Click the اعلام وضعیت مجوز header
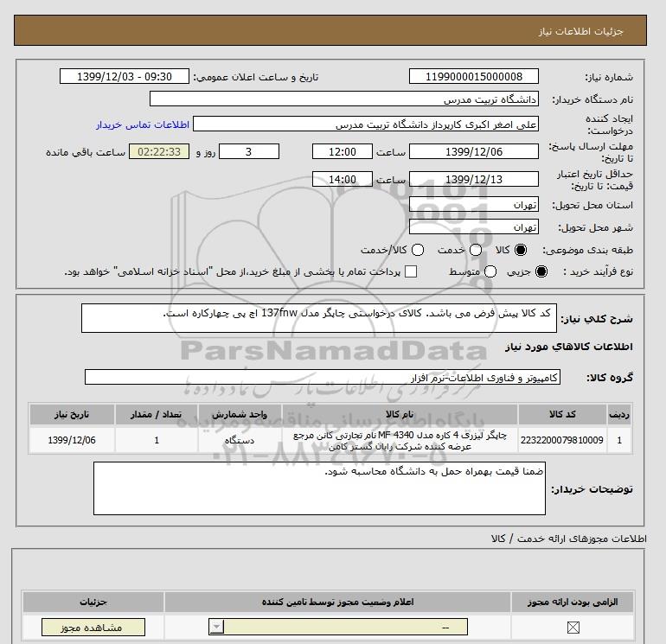Screen dimensions: 666x644 tap(337, 602)
